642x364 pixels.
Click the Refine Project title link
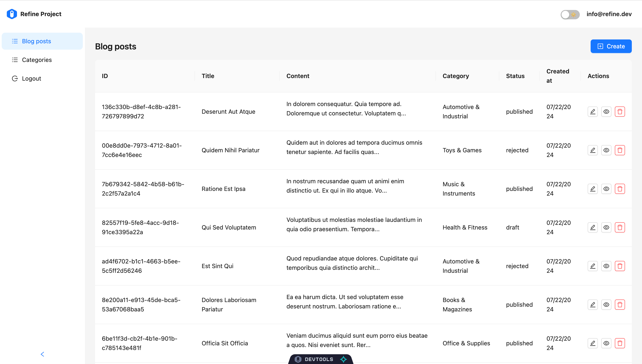[41, 14]
